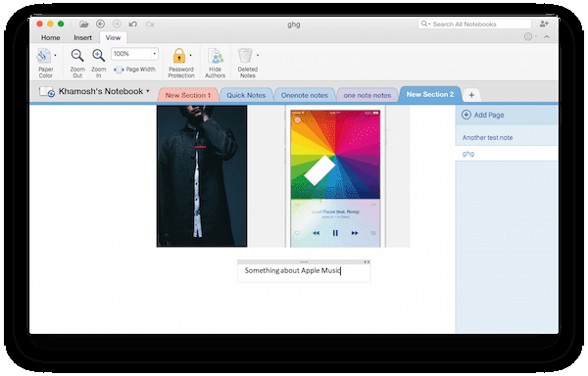Click Search All Notebooks field
This screenshot has height=376, width=588.
[x=474, y=23]
